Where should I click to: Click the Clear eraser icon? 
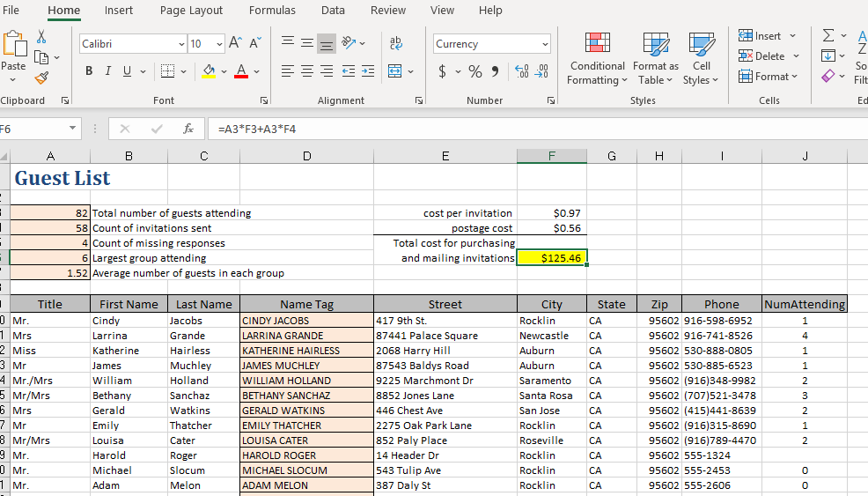828,76
